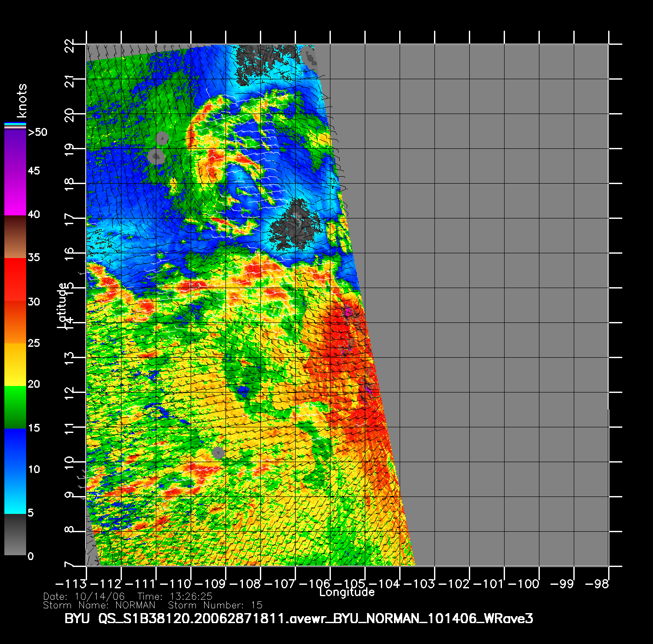
Task: Click the Date 10/14/06 text
Action: pos(84,596)
